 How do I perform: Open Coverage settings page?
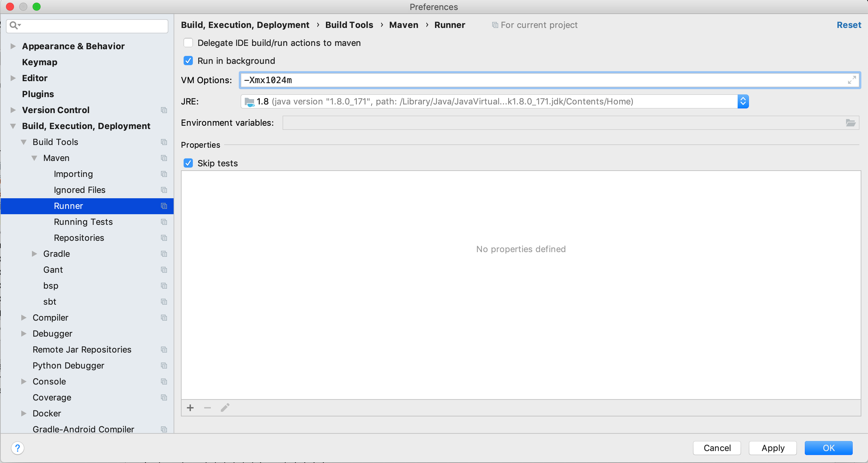[52, 397]
